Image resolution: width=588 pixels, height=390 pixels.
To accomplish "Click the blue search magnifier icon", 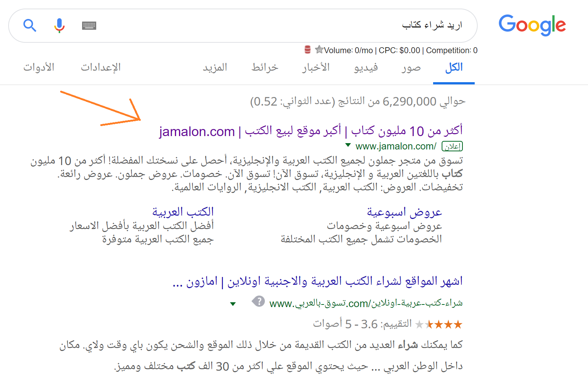I will tap(30, 26).
